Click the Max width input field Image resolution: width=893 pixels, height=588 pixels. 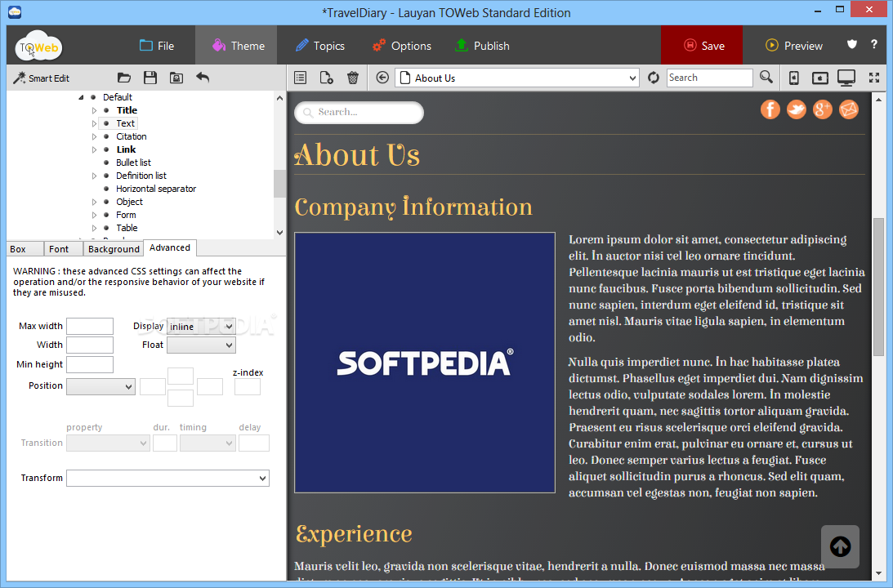click(90, 326)
